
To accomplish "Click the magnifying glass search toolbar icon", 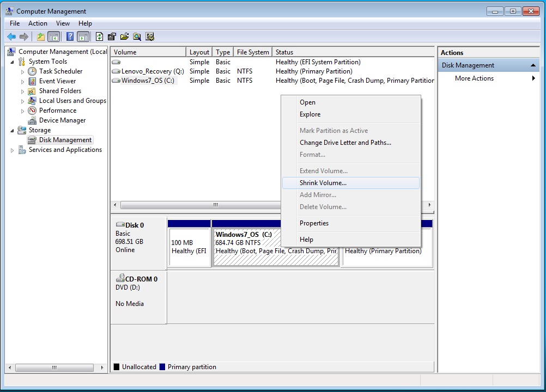I will coord(137,36).
